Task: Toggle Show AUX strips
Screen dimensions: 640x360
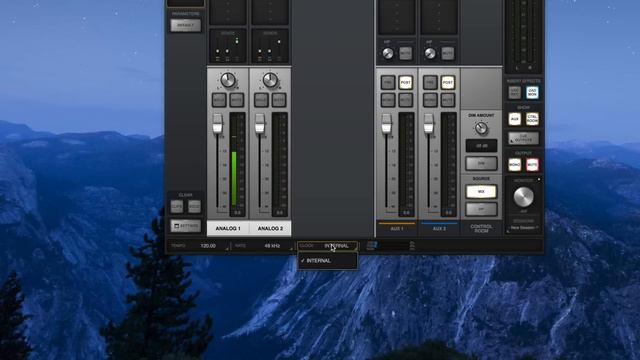Action: [x=515, y=119]
